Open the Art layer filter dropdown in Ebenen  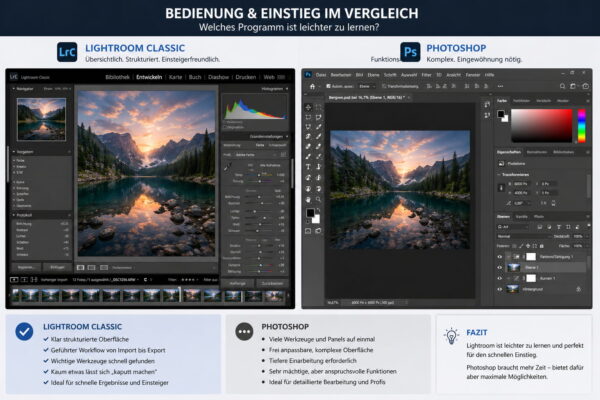513,227
